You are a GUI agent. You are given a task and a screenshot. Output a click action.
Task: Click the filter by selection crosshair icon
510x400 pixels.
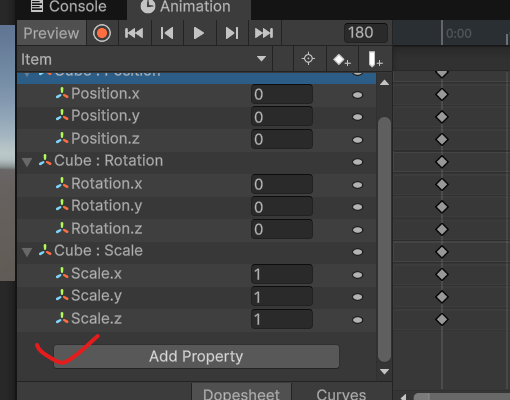point(308,59)
